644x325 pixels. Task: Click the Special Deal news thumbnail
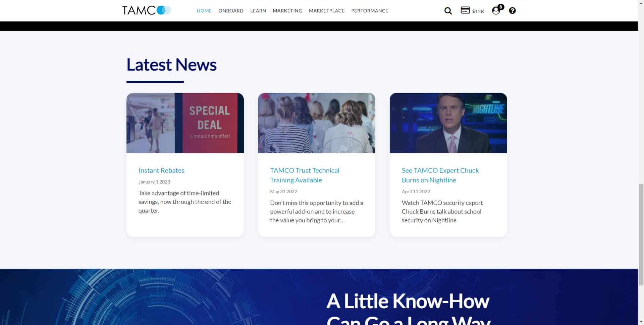185,123
